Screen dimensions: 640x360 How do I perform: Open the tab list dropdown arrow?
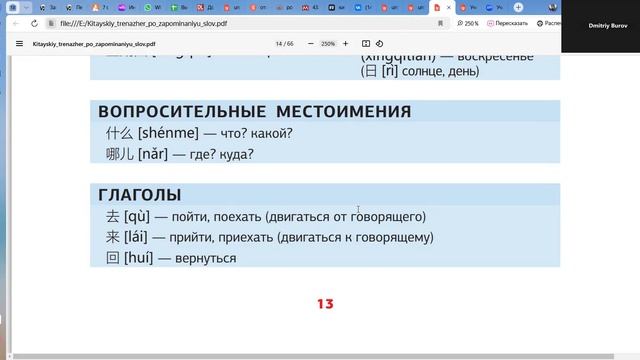[26, 7]
